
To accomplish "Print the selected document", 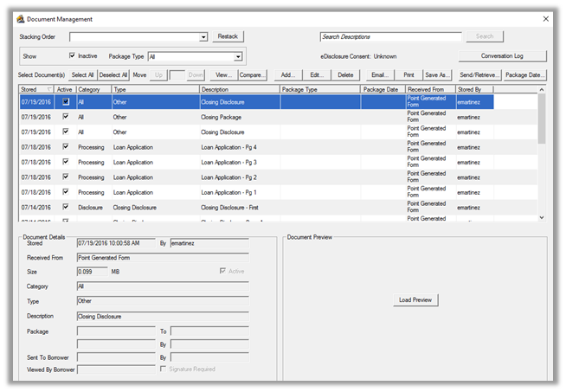I will pyautogui.click(x=408, y=75).
